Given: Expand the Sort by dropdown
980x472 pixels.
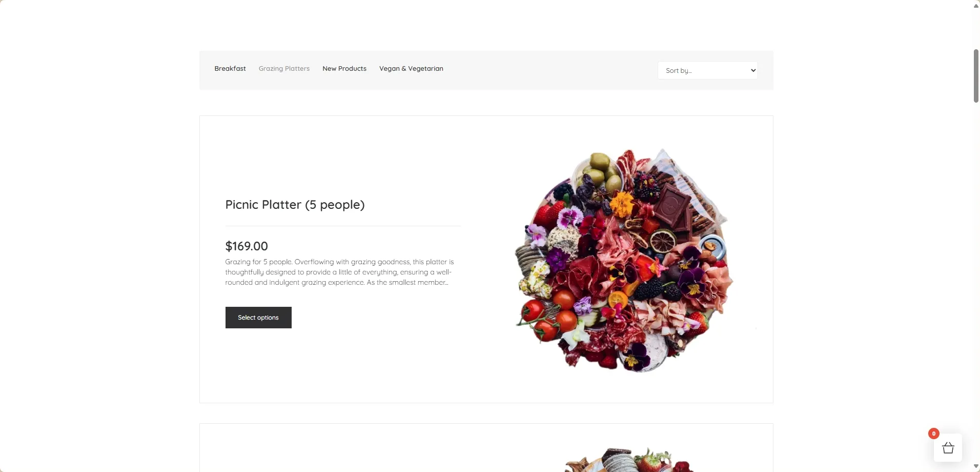Looking at the screenshot, I should (x=707, y=70).
